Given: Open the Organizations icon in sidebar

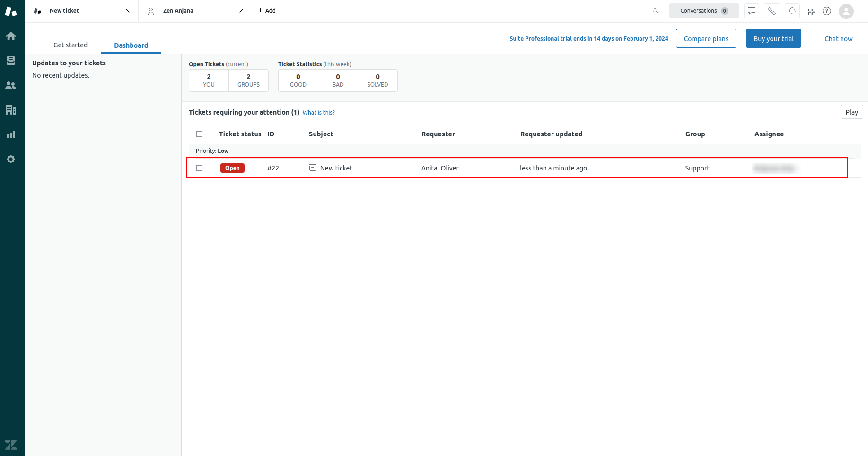Looking at the screenshot, I should [11, 110].
